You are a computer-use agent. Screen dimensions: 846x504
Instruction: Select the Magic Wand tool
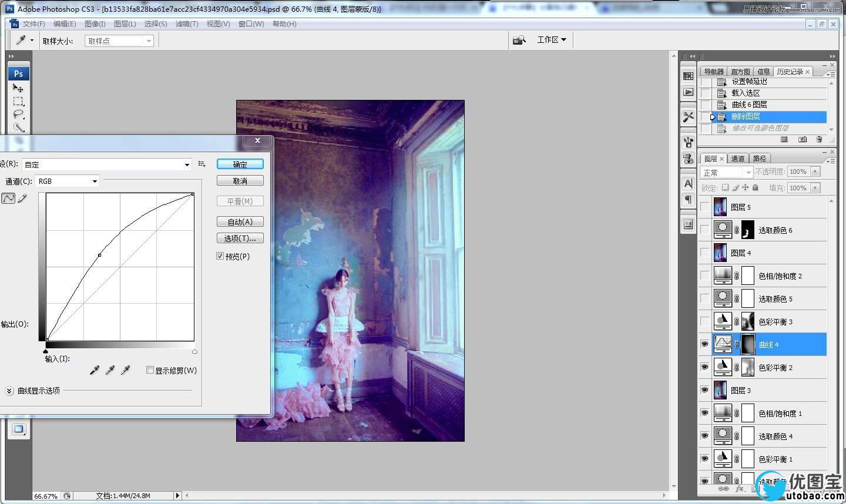18,127
